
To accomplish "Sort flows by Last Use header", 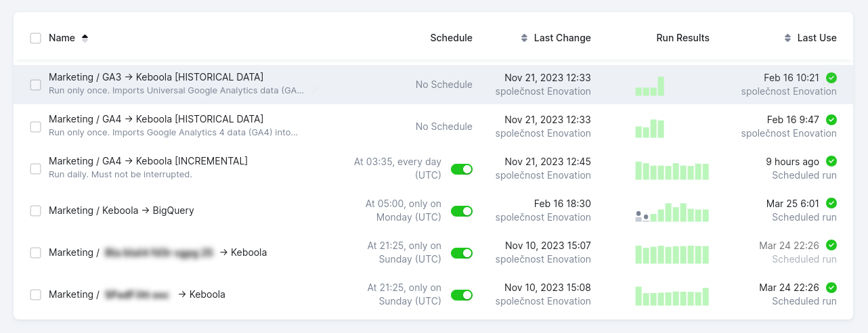I will pos(817,38).
